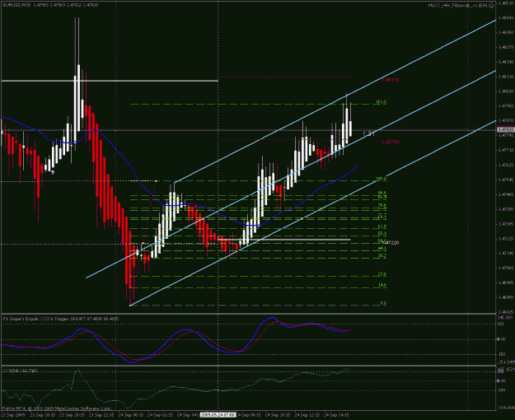Click the 1.47545 price axis label
Image resolution: width=515 pixels, height=420 pixels.
[506, 180]
